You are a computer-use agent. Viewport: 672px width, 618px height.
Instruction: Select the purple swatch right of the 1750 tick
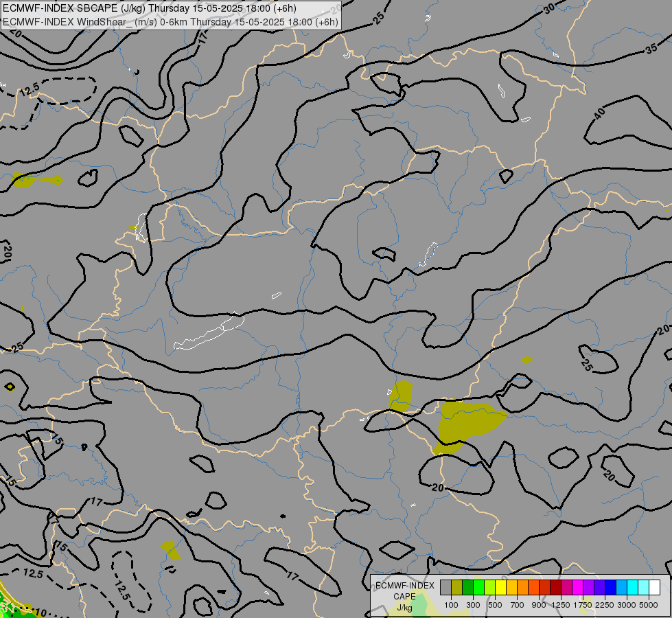click(588, 587)
